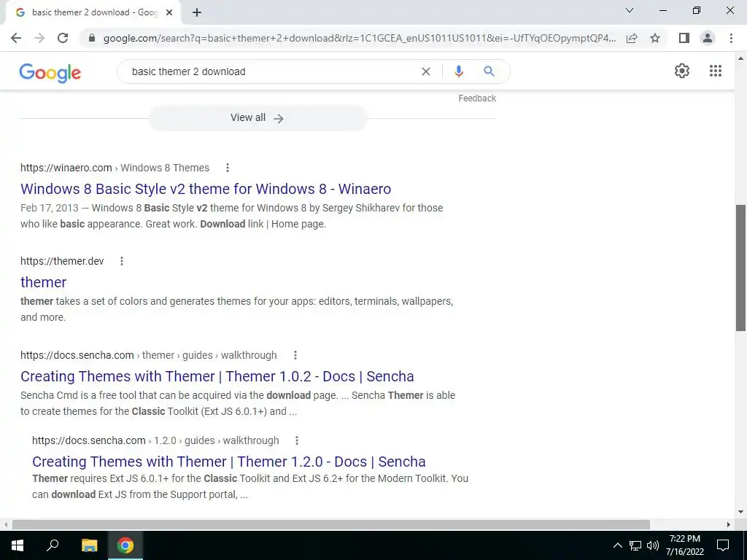The image size is (747, 560).
Task: Click the View all button
Action: pyautogui.click(x=258, y=118)
